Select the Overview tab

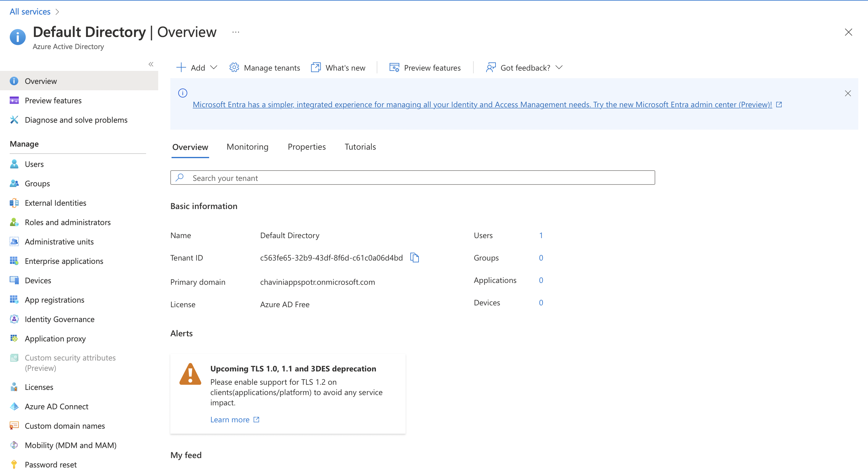[190, 147]
